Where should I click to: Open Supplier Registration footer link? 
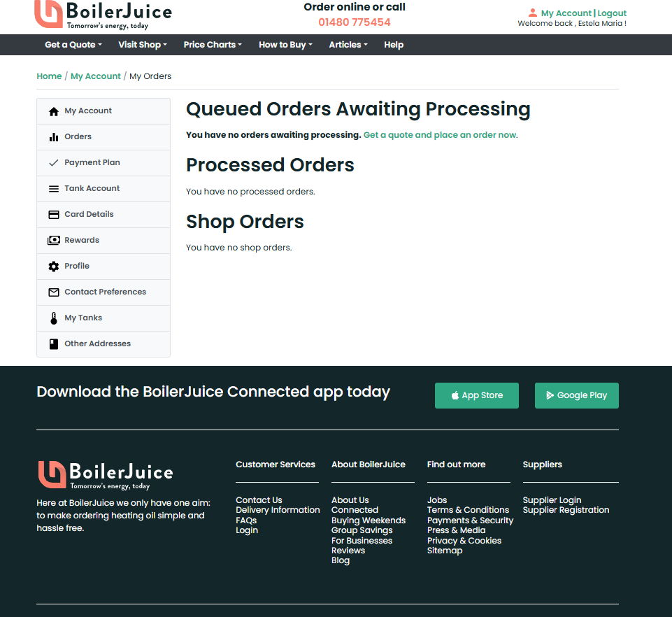click(566, 510)
